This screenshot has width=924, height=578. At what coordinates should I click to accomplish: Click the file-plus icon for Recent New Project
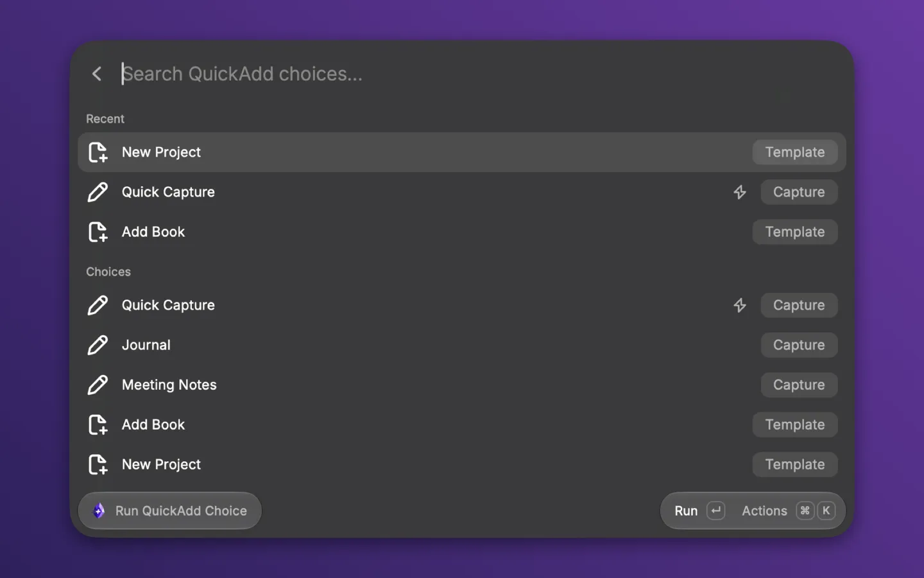[98, 152]
